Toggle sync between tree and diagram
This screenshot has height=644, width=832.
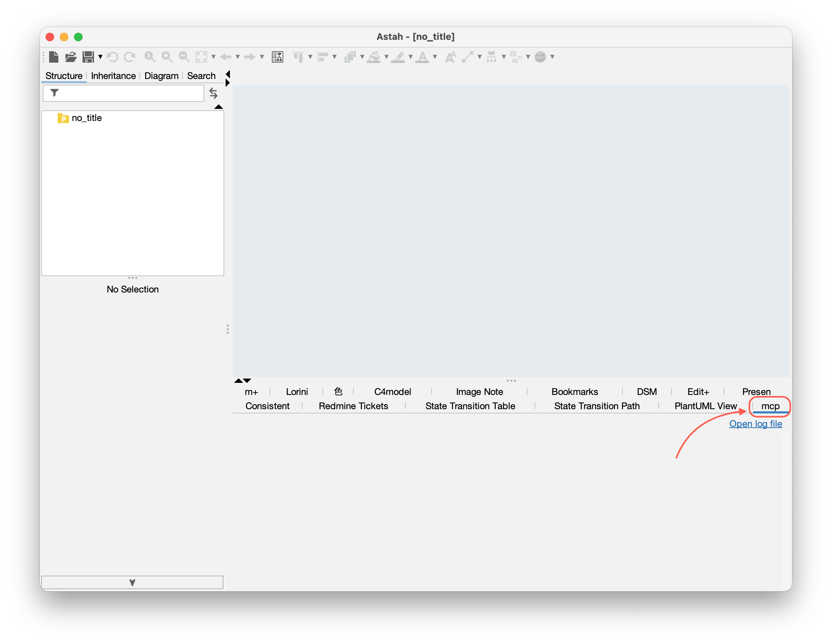(213, 93)
